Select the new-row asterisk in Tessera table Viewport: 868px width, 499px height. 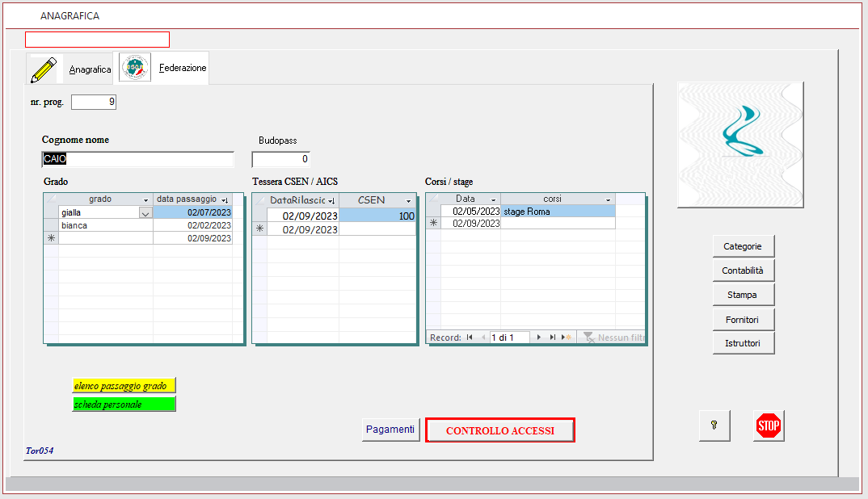259,229
